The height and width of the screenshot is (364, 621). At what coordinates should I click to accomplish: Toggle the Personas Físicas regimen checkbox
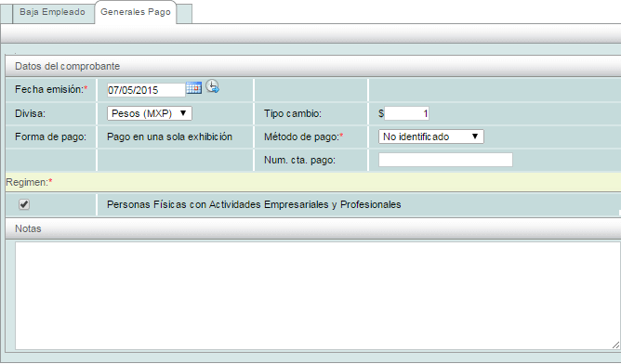pyautogui.click(x=24, y=204)
